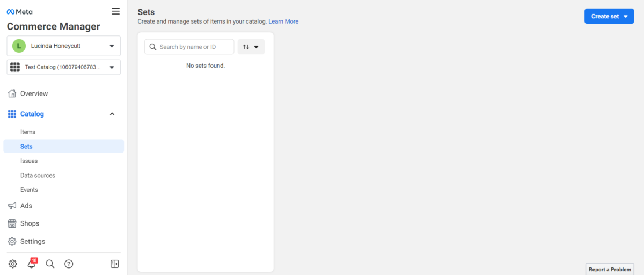
Task: Open the notifications bell icon
Action: pos(31,264)
